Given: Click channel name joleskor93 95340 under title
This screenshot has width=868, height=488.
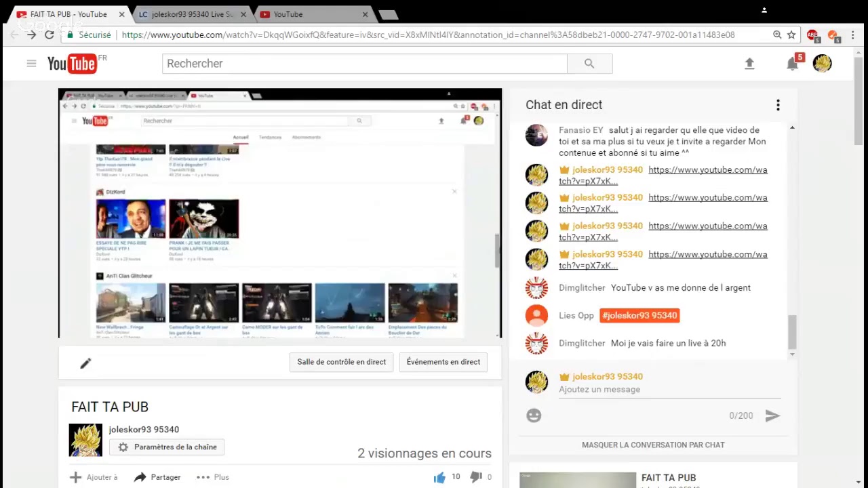Looking at the screenshot, I should tap(144, 430).
